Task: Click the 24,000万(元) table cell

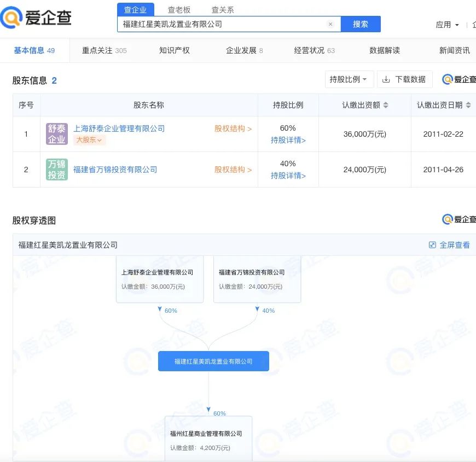Action: coord(365,169)
